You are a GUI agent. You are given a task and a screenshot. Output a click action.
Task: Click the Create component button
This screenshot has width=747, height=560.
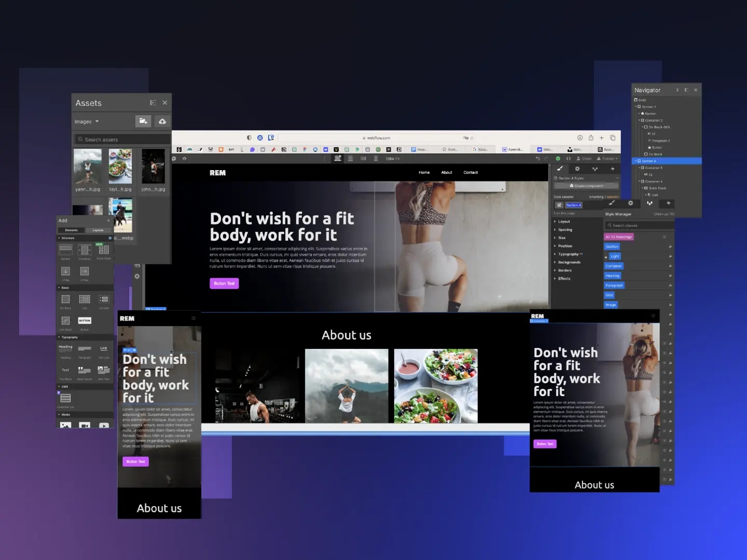586,186
